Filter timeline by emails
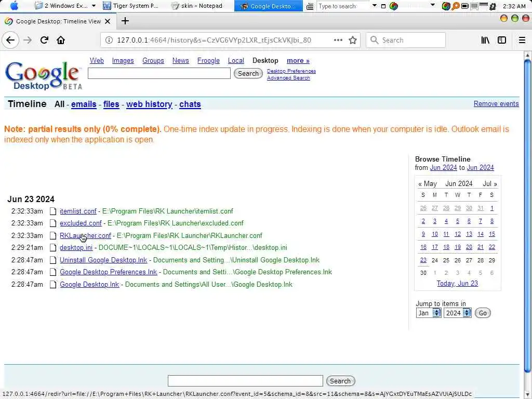 (84, 104)
